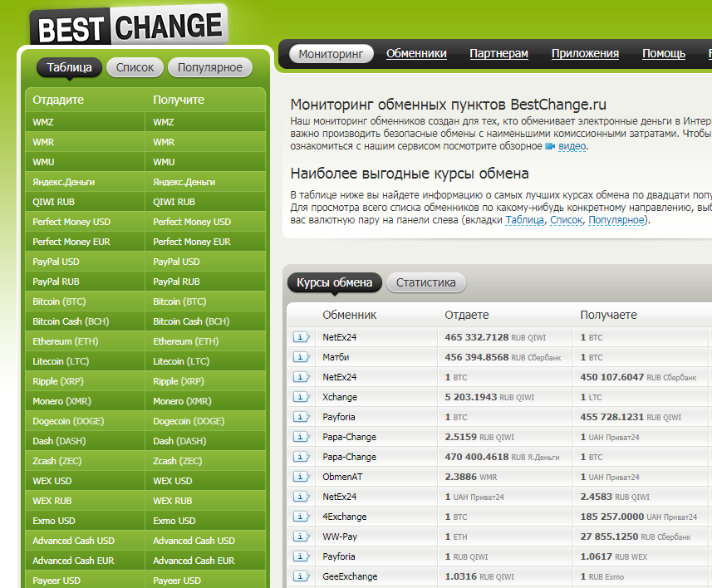
Task: Select Мониторинг in top navigation
Action: 331,54
